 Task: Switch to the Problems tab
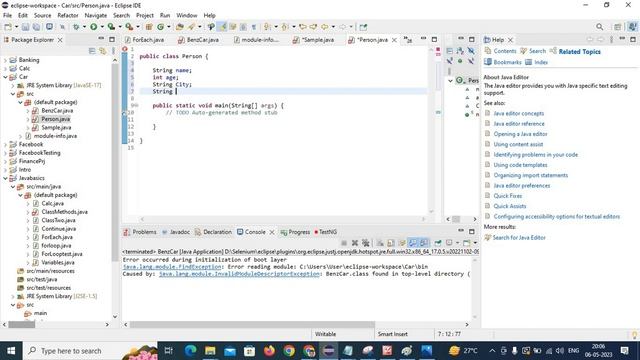[140, 232]
